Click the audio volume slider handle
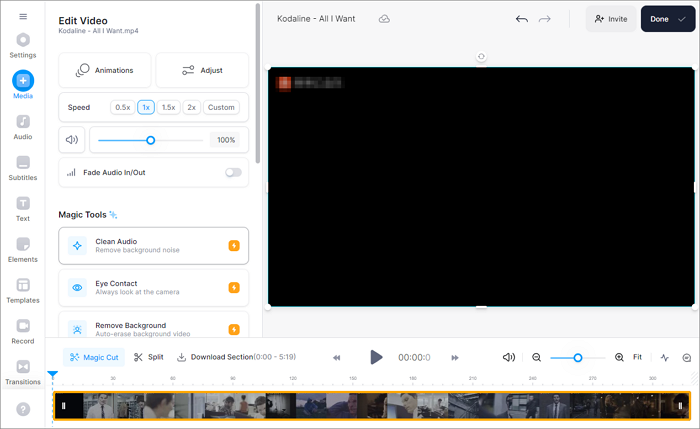Image resolution: width=700 pixels, height=429 pixels. click(x=151, y=140)
